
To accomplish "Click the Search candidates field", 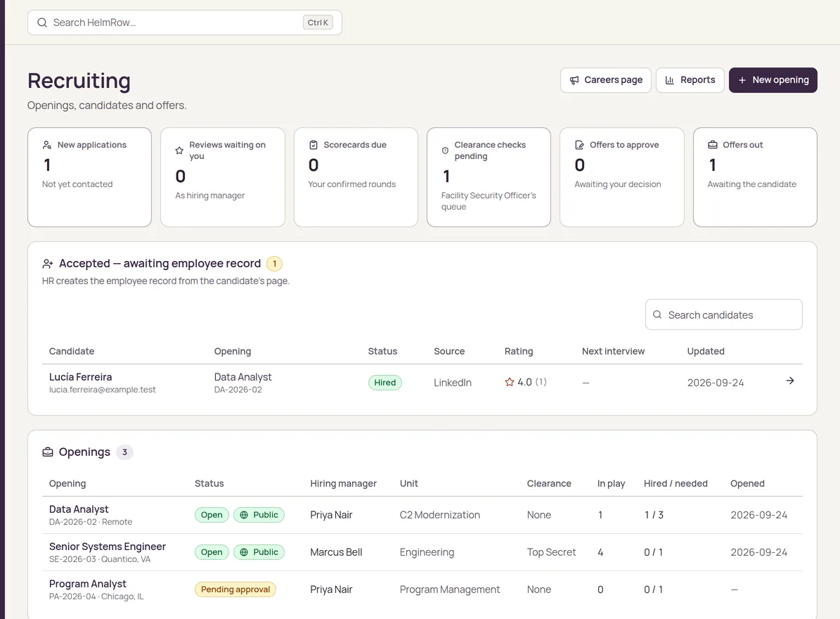I will 724,314.
